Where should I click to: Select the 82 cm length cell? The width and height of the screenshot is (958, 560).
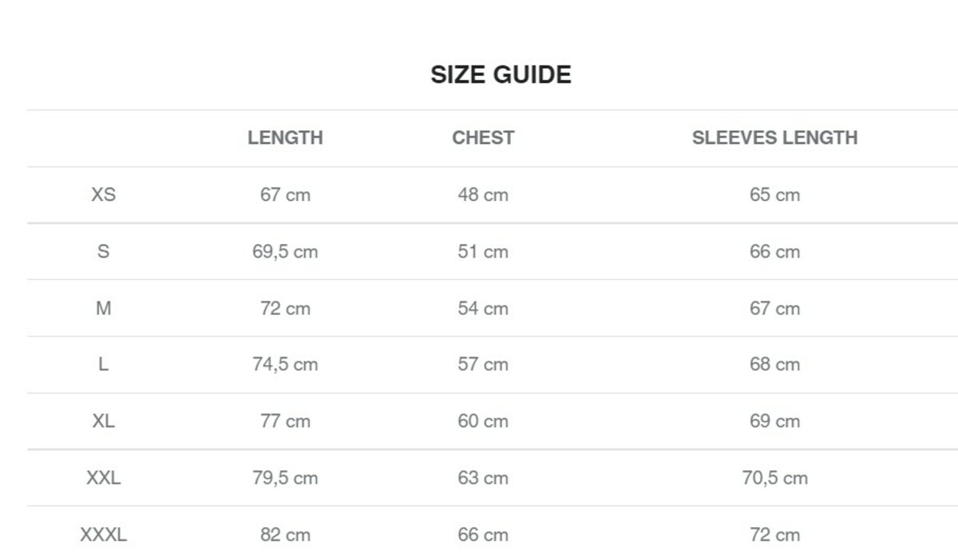click(285, 534)
